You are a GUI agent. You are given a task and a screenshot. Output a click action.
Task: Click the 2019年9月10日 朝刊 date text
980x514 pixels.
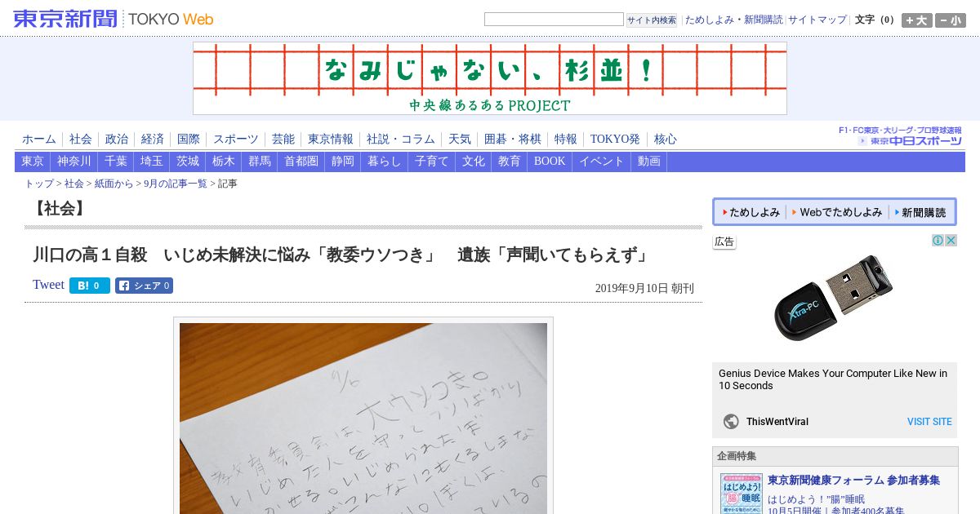[x=644, y=288]
